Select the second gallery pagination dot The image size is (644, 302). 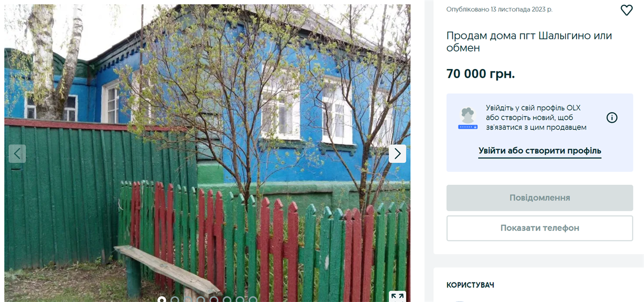(x=175, y=299)
